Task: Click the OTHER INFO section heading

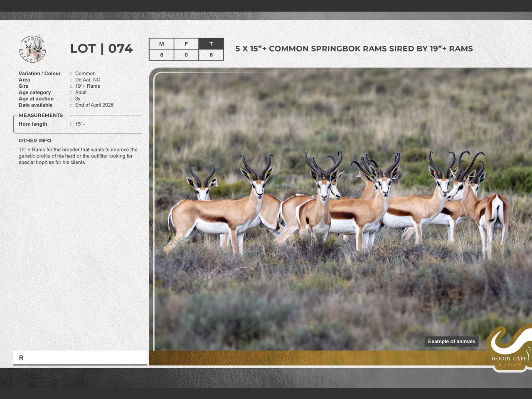Action: coord(35,140)
